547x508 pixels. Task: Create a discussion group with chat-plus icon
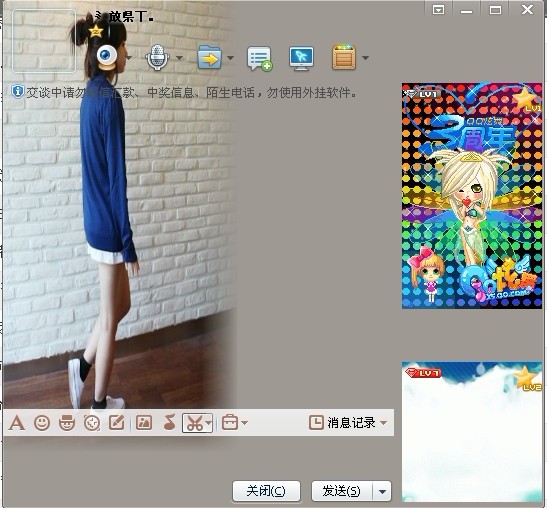[260, 58]
